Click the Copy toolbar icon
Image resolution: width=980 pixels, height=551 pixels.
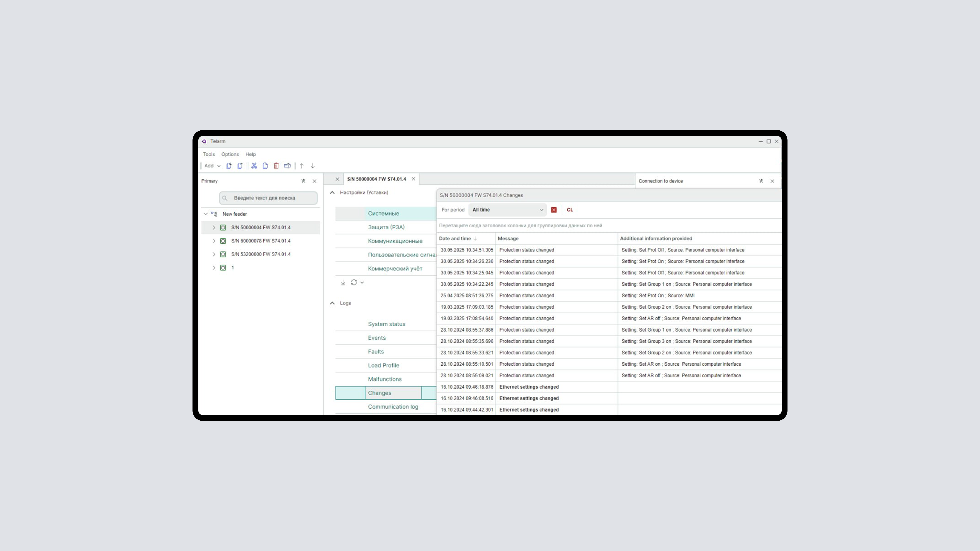[x=265, y=166]
